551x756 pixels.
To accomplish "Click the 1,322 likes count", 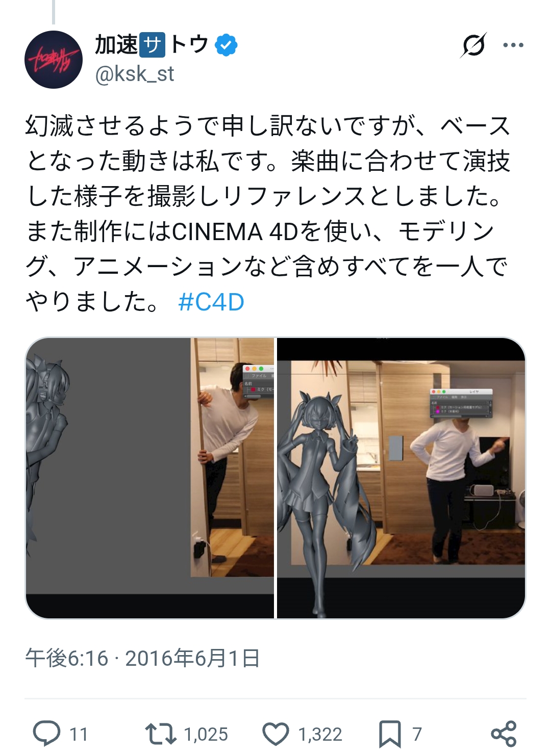I will tap(320, 735).
